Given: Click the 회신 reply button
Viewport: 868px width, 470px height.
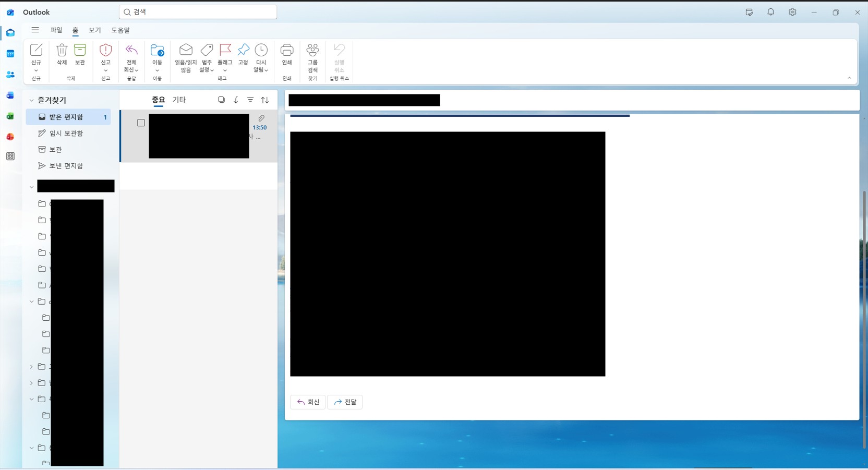Looking at the screenshot, I should pyautogui.click(x=308, y=402).
